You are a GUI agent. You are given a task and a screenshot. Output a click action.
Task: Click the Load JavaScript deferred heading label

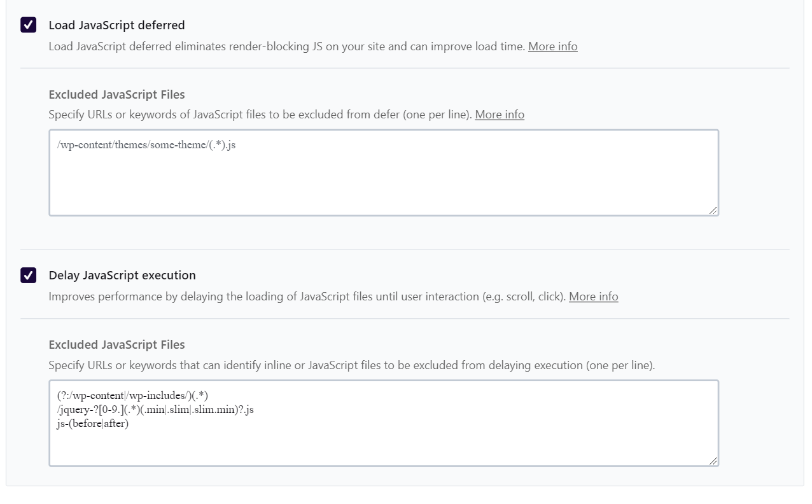point(116,25)
